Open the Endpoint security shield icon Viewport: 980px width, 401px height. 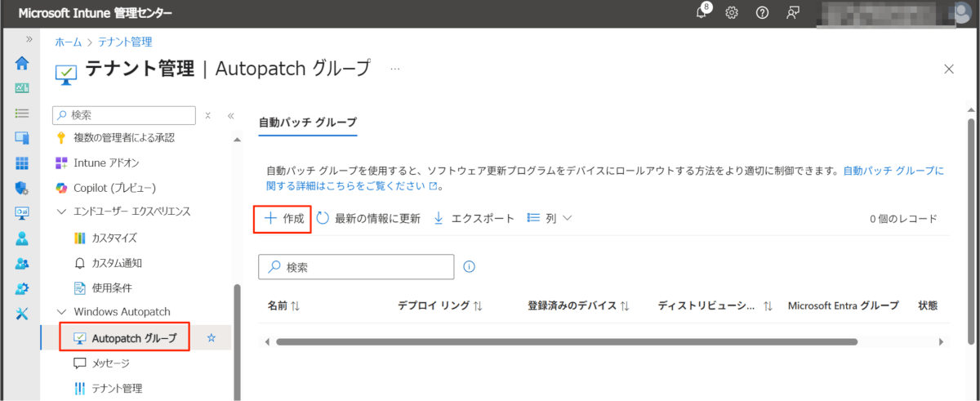coord(22,188)
